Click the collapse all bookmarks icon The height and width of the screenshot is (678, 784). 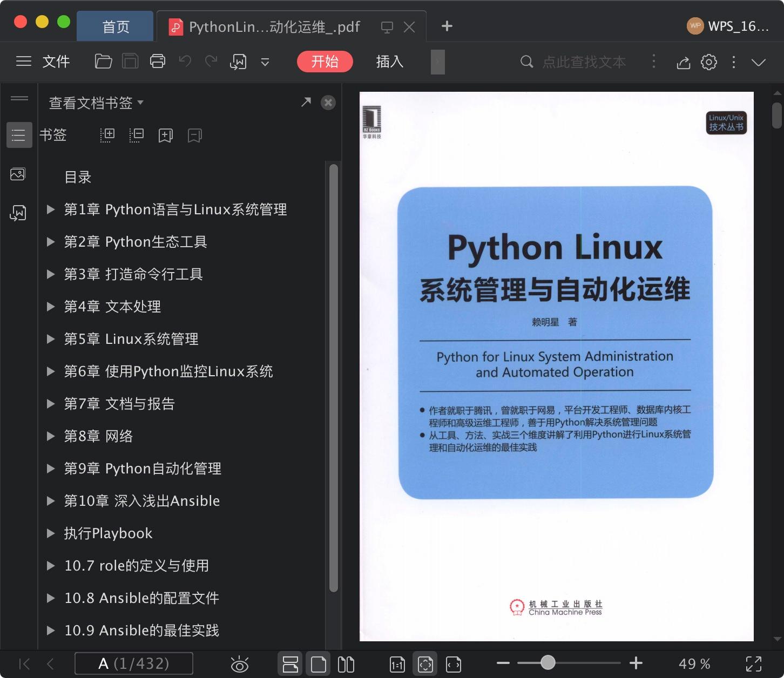coord(137,135)
